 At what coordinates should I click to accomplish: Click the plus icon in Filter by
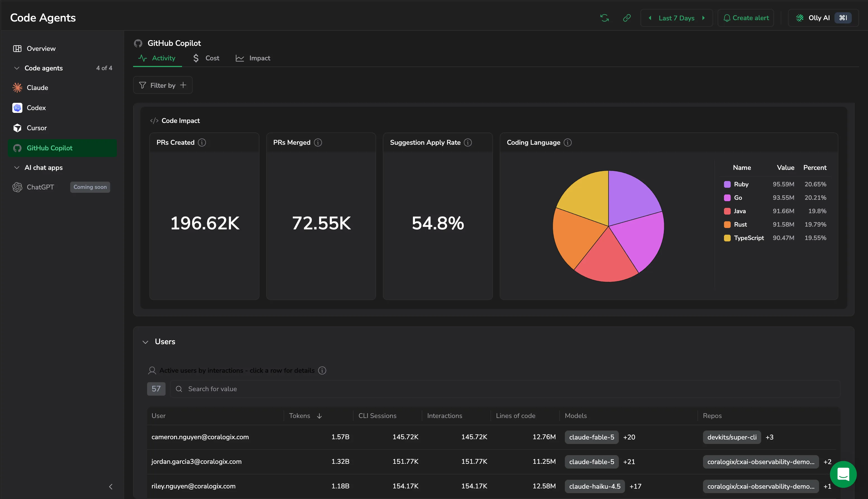(x=183, y=85)
